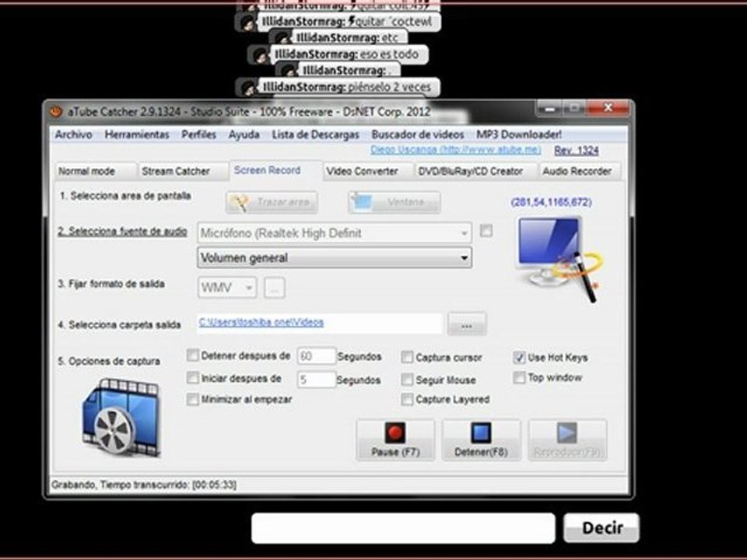
Task: Open Buscador de videos menu
Action: pos(418,135)
